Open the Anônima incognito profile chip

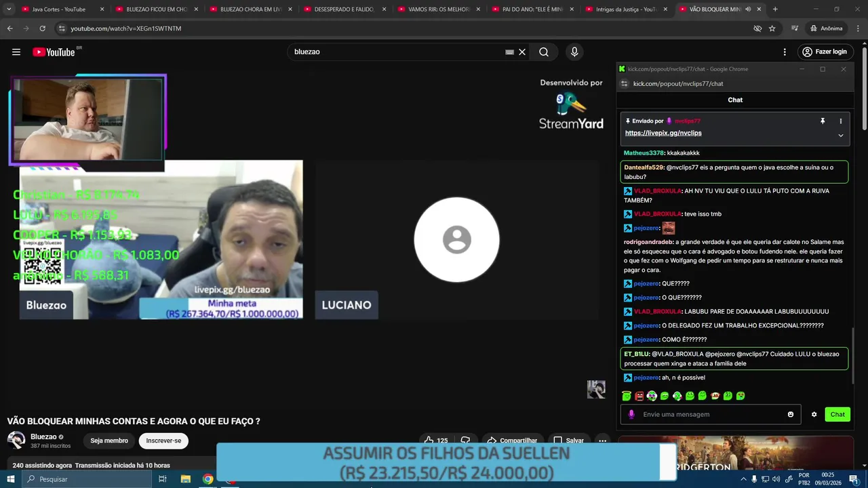coord(826,28)
